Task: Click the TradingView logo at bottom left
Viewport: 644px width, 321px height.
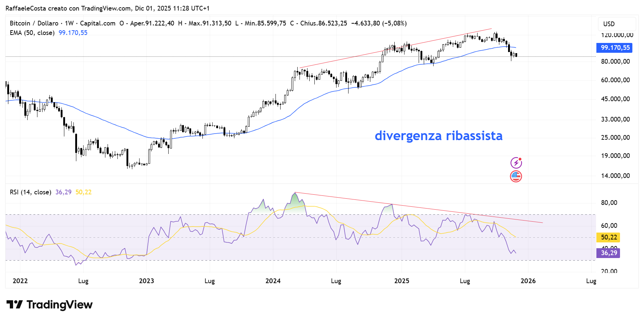Action: pyautogui.click(x=49, y=305)
